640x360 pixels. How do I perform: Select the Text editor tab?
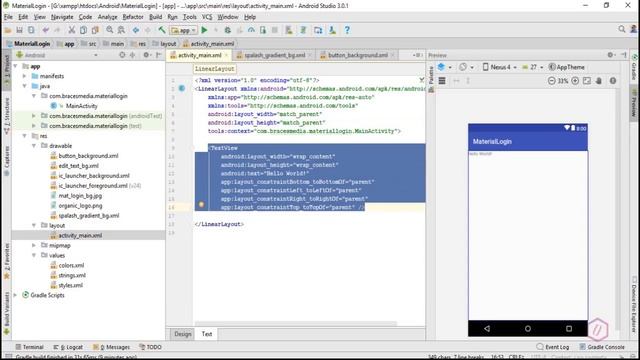tap(207, 334)
